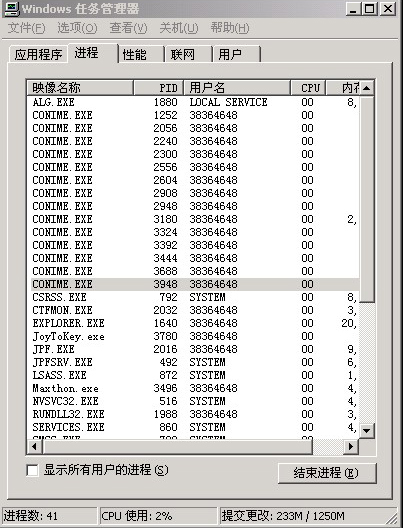The image size is (403, 528).
Task: Click the vertical scrollbar thumb
Action: pyautogui.click(x=366, y=199)
